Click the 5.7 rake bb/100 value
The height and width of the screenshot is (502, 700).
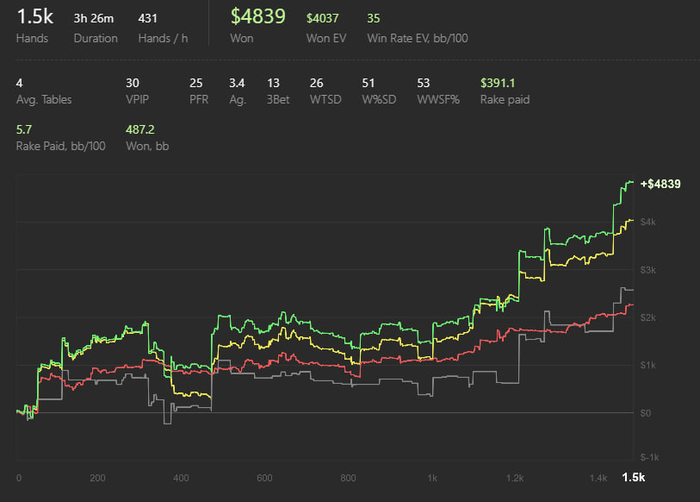coord(24,130)
